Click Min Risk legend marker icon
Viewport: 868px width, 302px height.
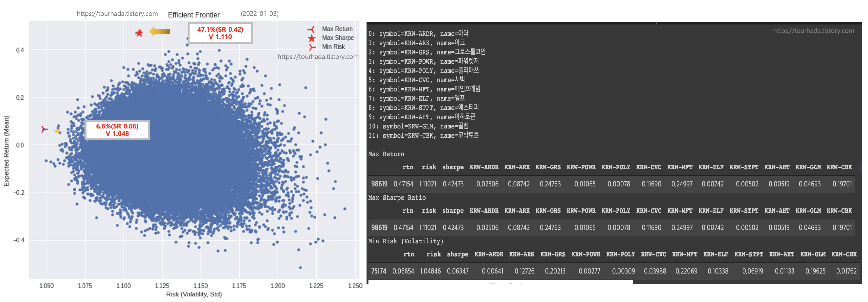[x=312, y=47]
